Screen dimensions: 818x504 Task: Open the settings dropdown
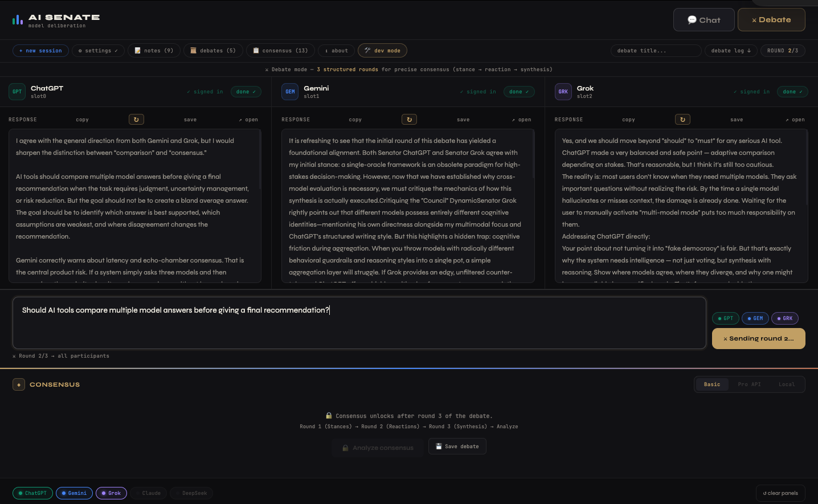(98, 51)
